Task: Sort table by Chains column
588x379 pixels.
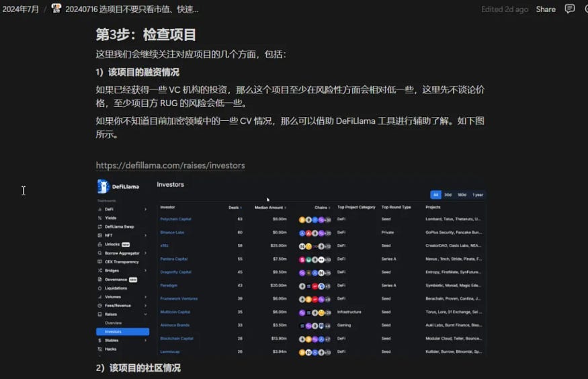Action: [322, 207]
